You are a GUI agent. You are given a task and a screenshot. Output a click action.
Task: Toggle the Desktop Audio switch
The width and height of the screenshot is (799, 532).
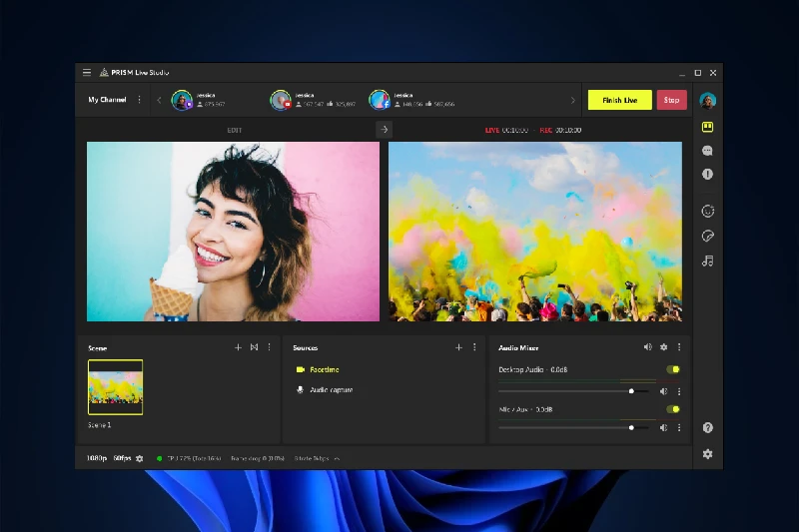pos(673,370)
